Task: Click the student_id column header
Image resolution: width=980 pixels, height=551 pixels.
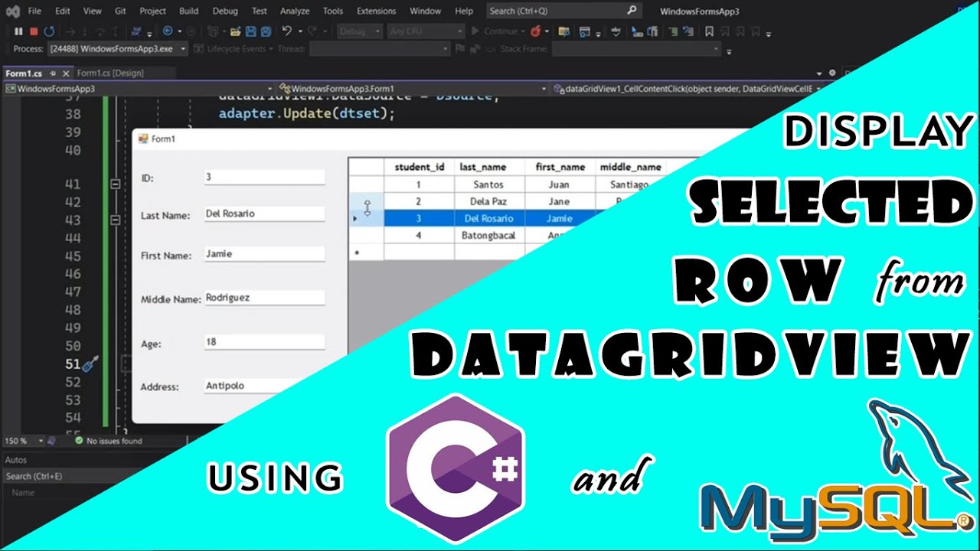Action: [419, 167]
